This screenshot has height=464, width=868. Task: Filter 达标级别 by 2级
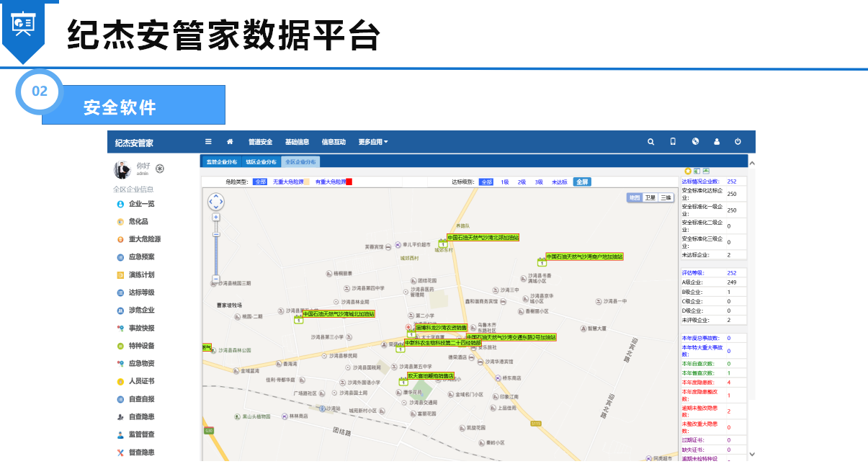click(522, 182)
